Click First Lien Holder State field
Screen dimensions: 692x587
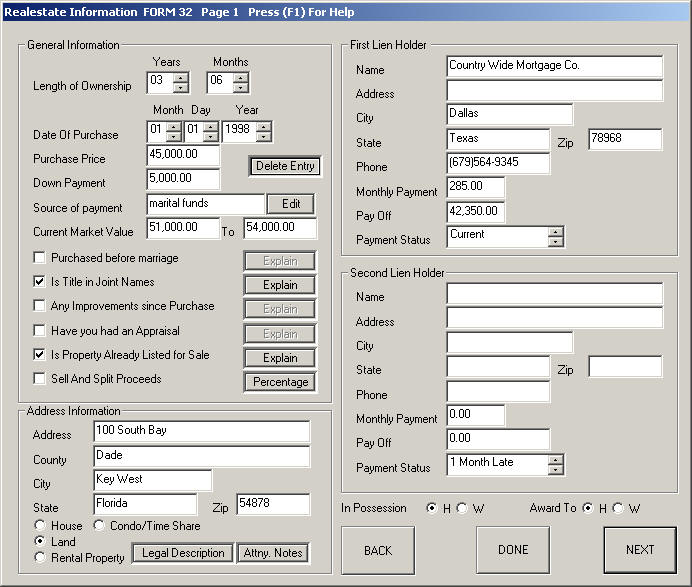(498, 139)
